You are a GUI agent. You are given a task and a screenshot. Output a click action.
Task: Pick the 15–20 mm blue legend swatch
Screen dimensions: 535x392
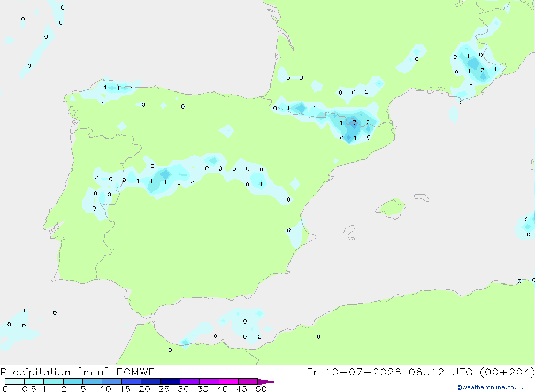pyautogui.click(x=132, y=381)
